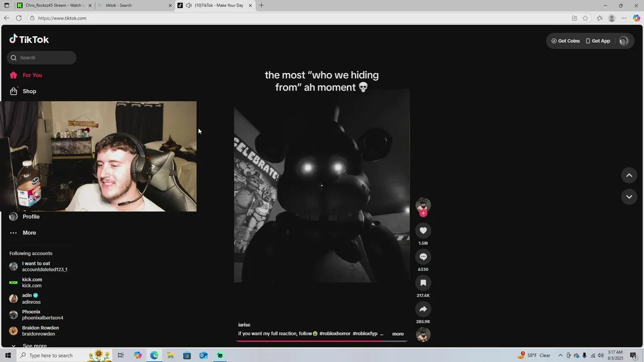Open Get App
The height and width of the screenshot is (362, 644).
[x=598, y=41]
